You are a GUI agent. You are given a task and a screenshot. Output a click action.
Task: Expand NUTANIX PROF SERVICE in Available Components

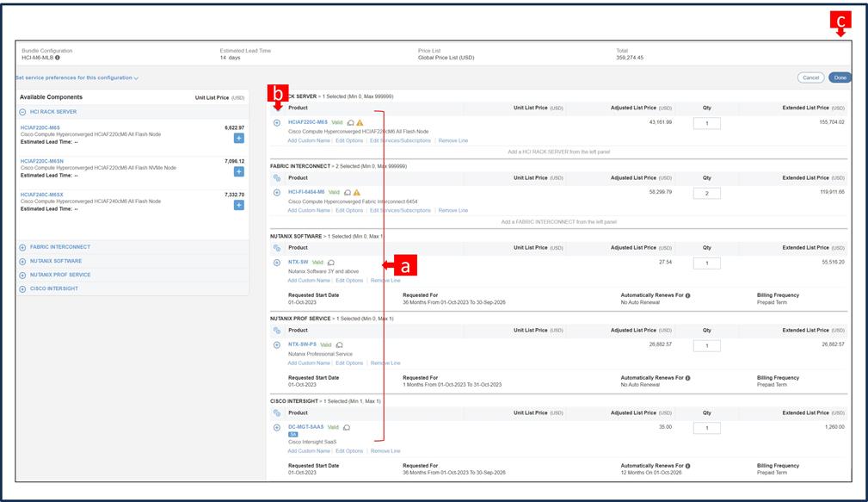(x=22, y=275)
